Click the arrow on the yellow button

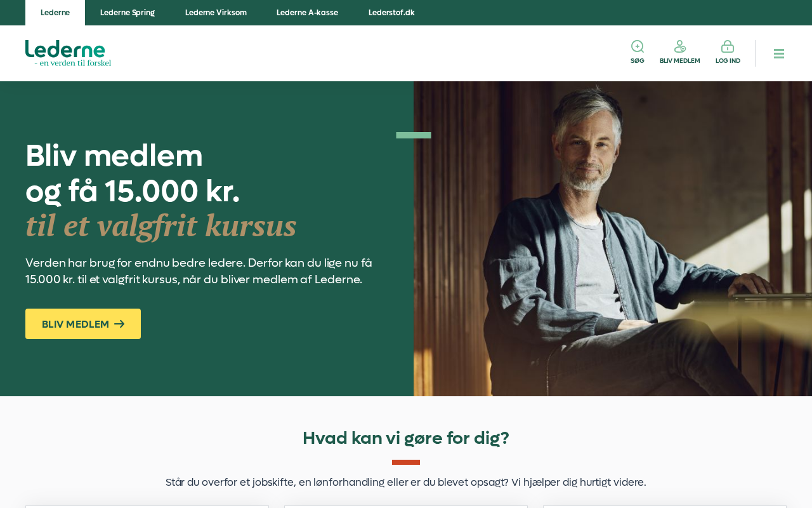tap(119, 324)
